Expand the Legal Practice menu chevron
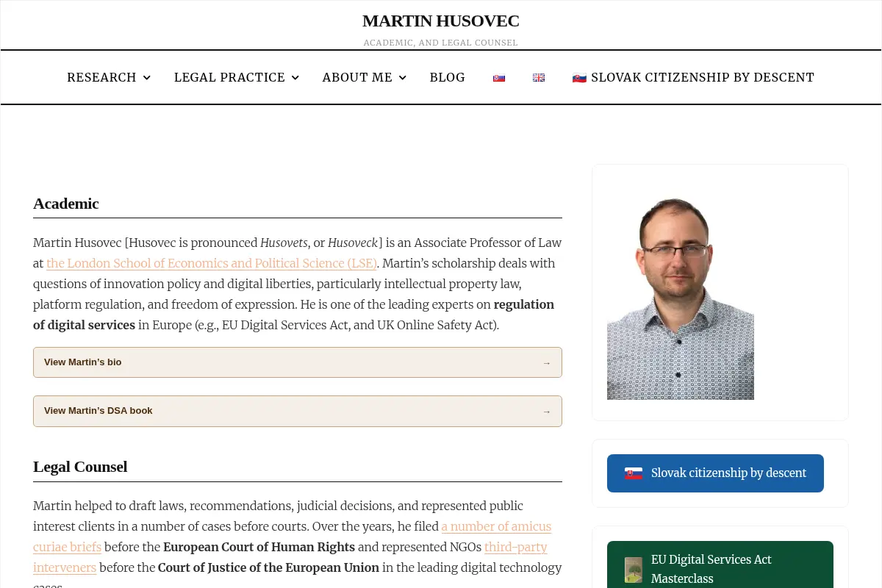Image resolution: width=882 pixels, height=588 pixels. coord(295,78)
